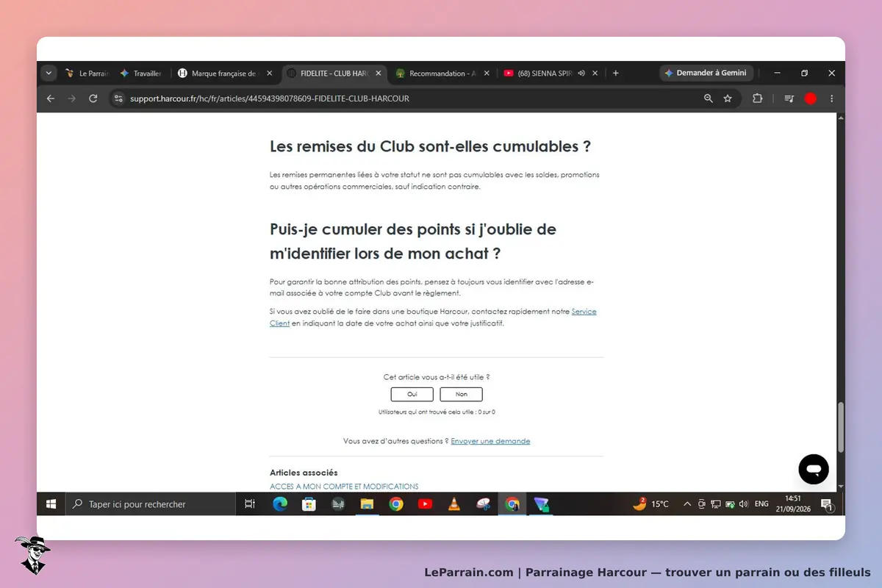Open the Extensions puzzle icon

(757, 98)
